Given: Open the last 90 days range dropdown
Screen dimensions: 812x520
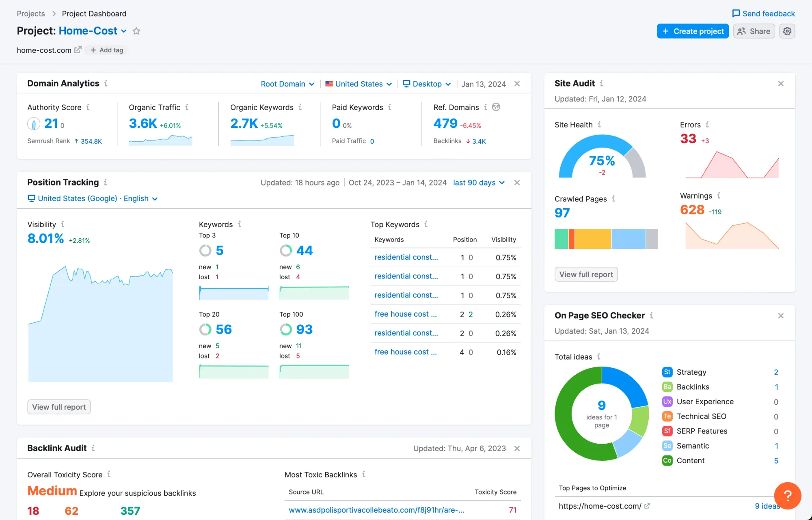Looking at the screenshot, I should coord(479,183).
